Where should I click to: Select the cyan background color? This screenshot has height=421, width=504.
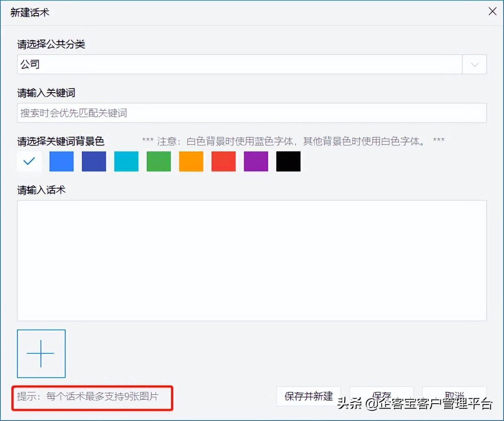pos(126,161)
